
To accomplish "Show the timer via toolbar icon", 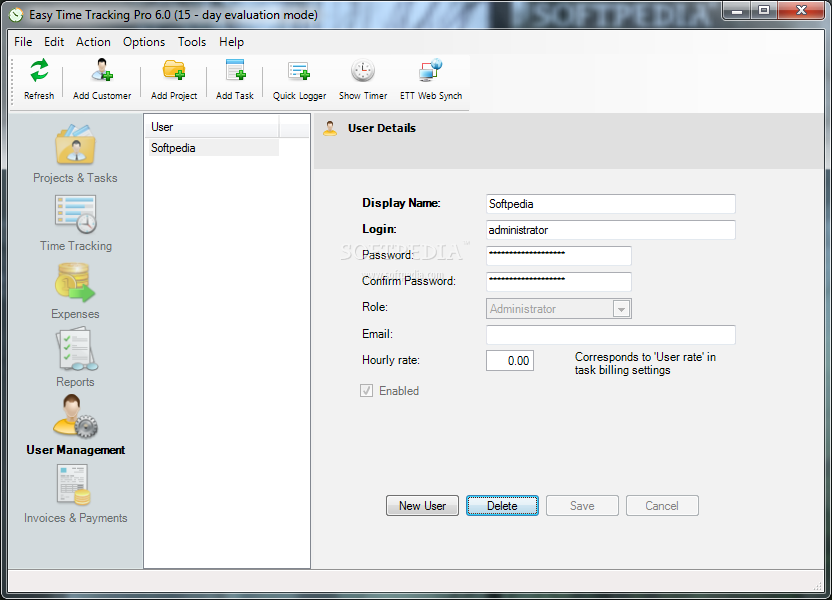I will (x=363, y=79).
